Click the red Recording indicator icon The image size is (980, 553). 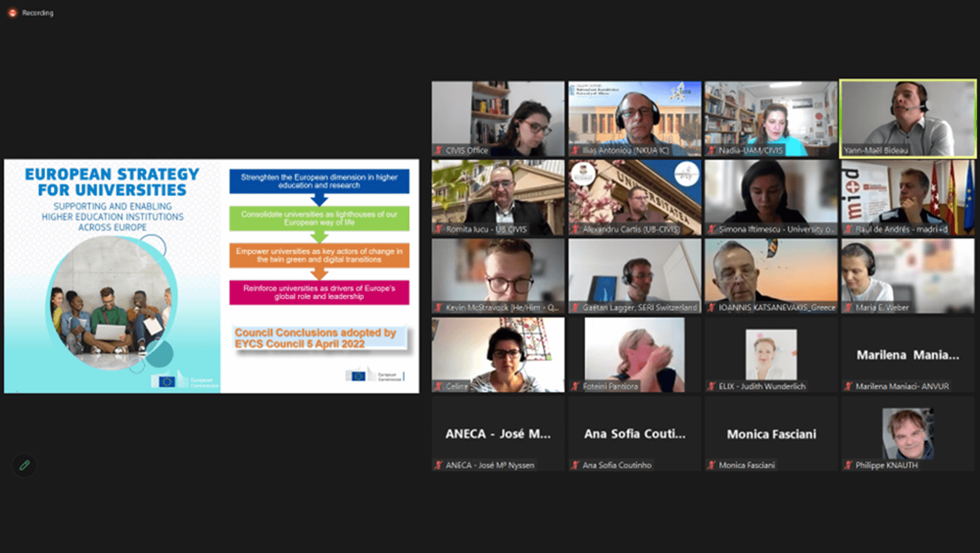[x=12, y=12]
